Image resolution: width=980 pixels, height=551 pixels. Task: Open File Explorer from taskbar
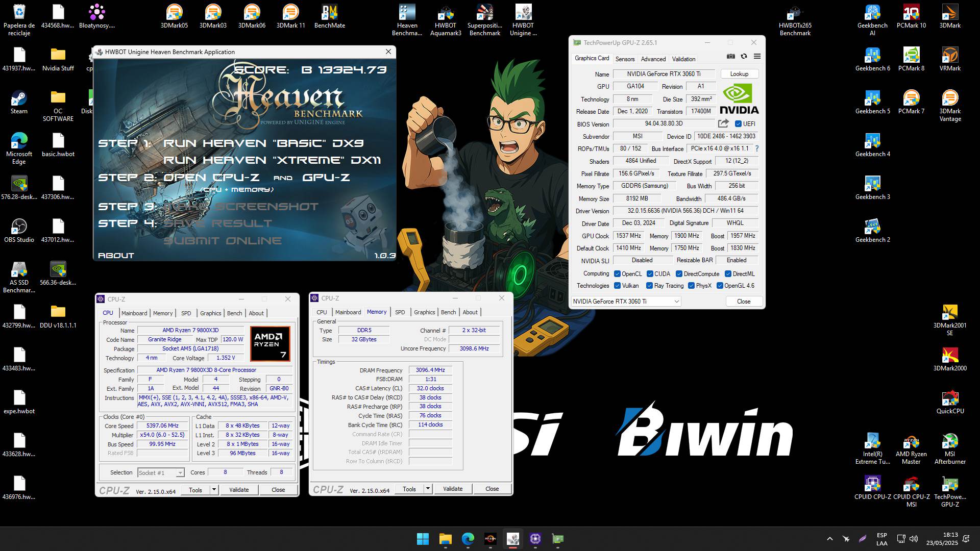point(445,539)
